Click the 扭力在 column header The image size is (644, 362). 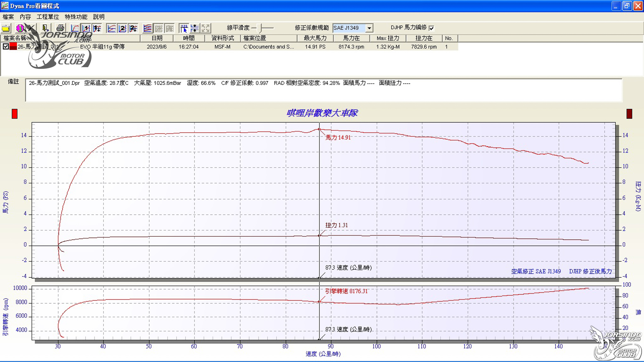[x=424, y=38]
